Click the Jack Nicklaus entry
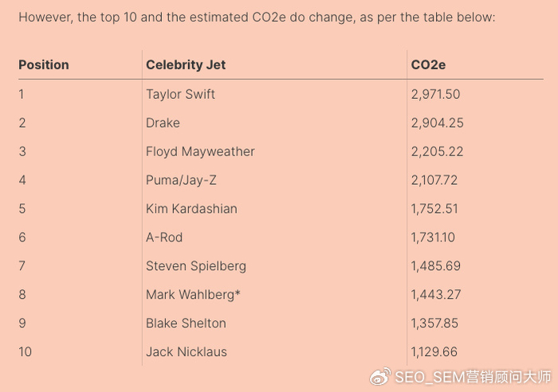This screenshot has width=558, height=392. 187,352
